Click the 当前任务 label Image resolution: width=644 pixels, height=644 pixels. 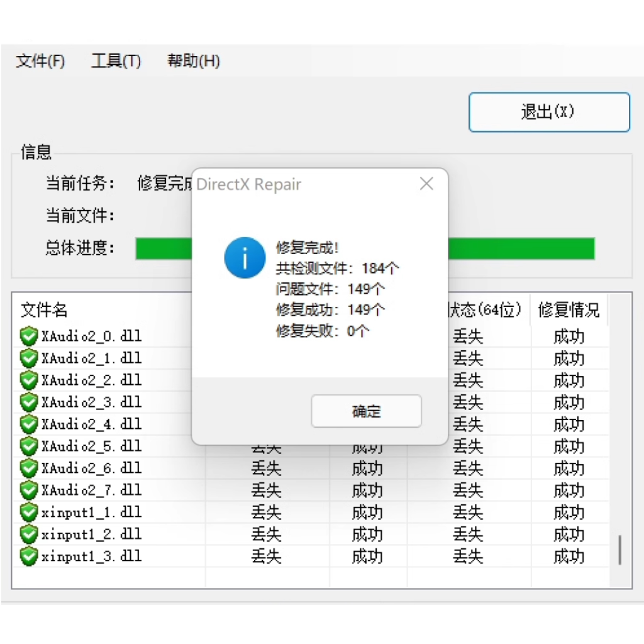(80, 183)
